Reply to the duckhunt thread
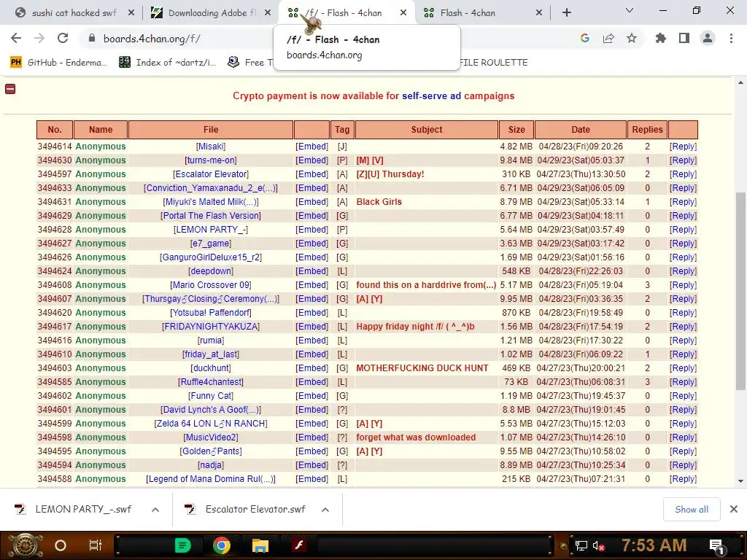The width and height of the screenshot is (747, 560). tap(683, 368)
